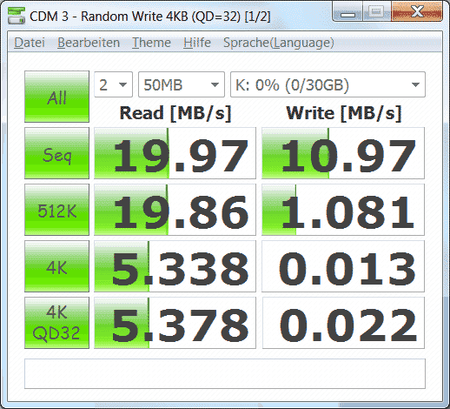The width and height of the screenshot is (450, 409).
Task: Click the 4K QD32 write value 0.022
Action: pos(343,323)
